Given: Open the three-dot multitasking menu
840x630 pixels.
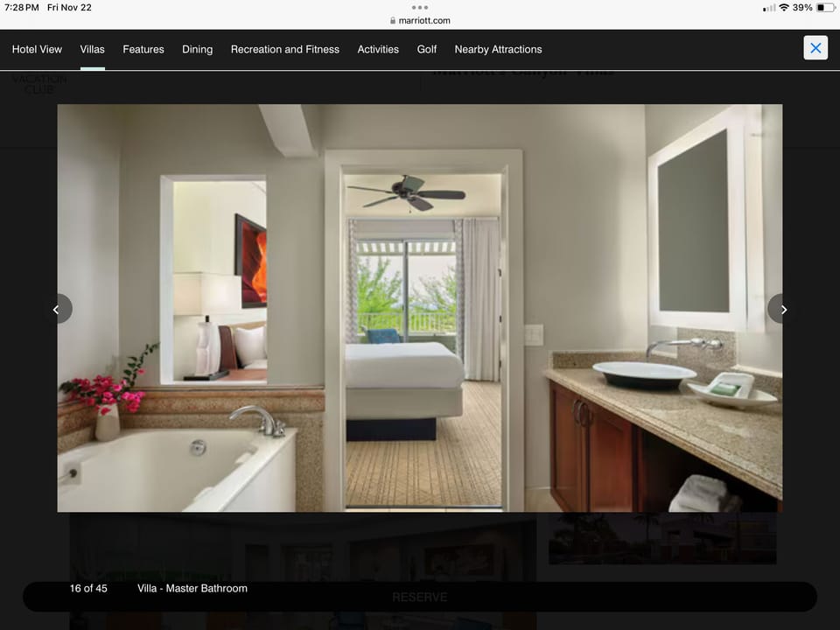Looking at the screenshot, I should pos(420,8).
